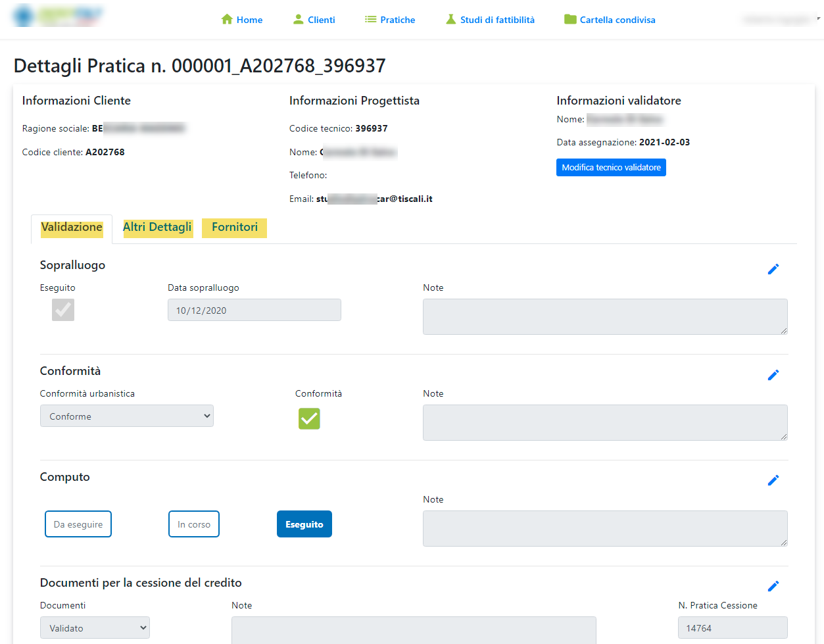The height and width of the screenshot is (644, 824).
Task: Click the pencil icon for Conformità
Action: tap(773, 375)
